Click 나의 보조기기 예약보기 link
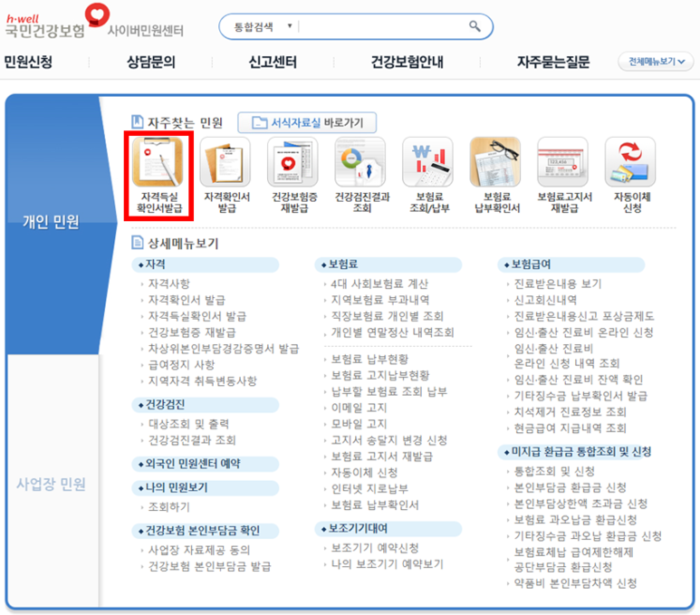The image size is (700, 615). pos(387,564)
